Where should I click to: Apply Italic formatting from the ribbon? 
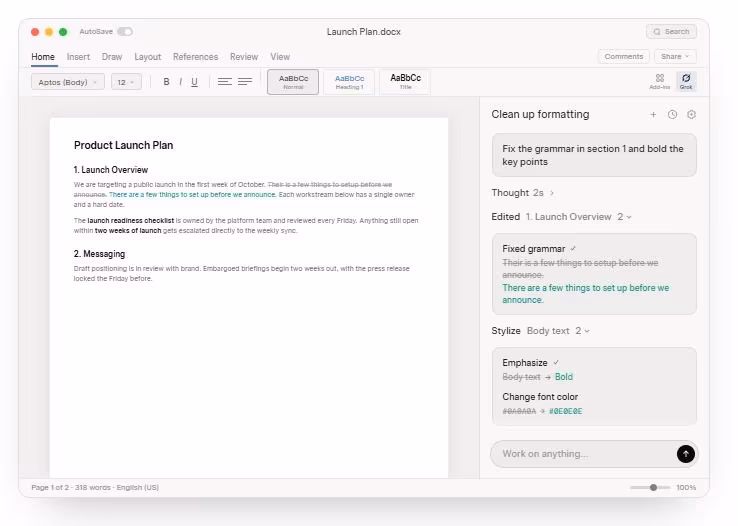[x=180, y=82]
